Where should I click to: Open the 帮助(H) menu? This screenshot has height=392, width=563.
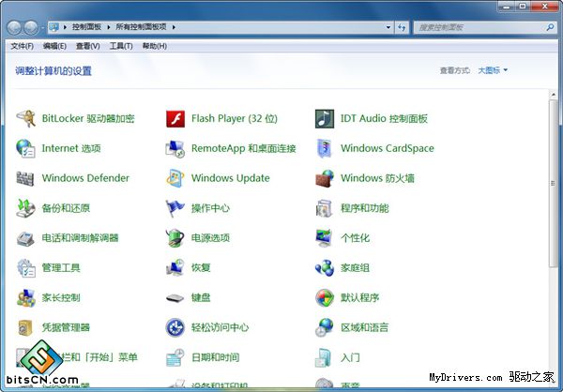(x=155, y=46)
